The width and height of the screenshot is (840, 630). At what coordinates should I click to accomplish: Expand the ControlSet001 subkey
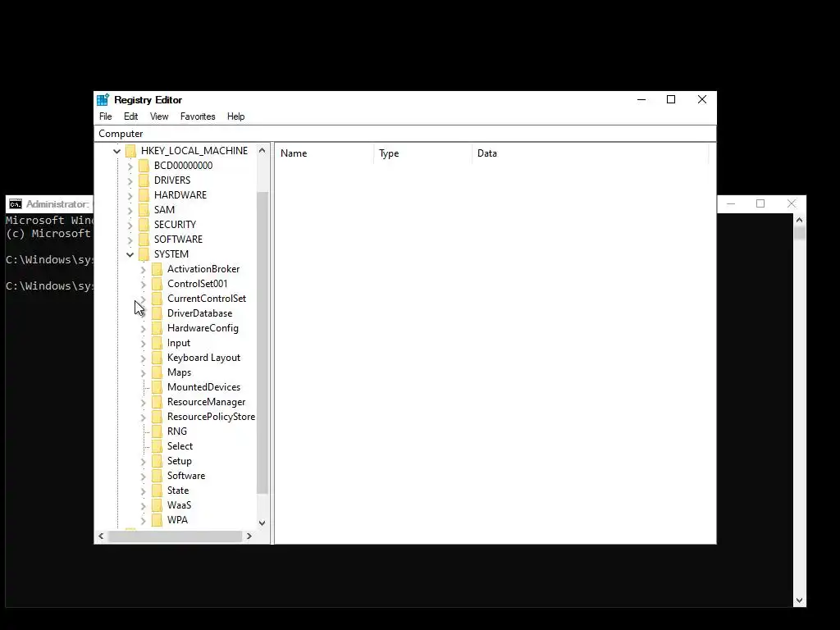click(x=143, y=285)
